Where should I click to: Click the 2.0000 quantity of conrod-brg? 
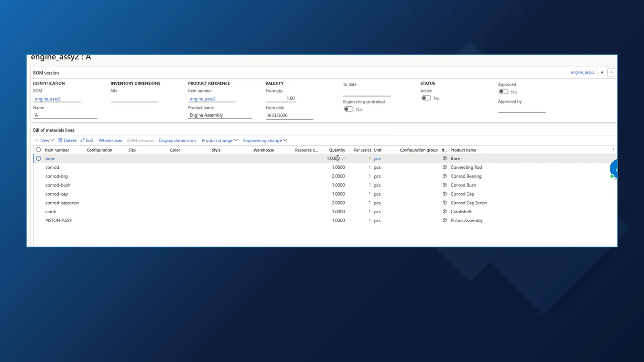pos(338,176)
